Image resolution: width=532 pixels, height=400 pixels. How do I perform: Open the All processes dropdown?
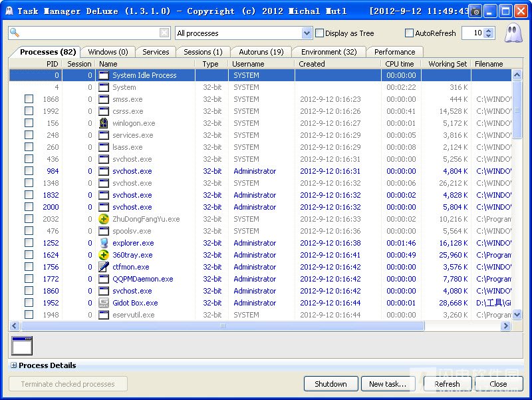click(x=307, y=33)
